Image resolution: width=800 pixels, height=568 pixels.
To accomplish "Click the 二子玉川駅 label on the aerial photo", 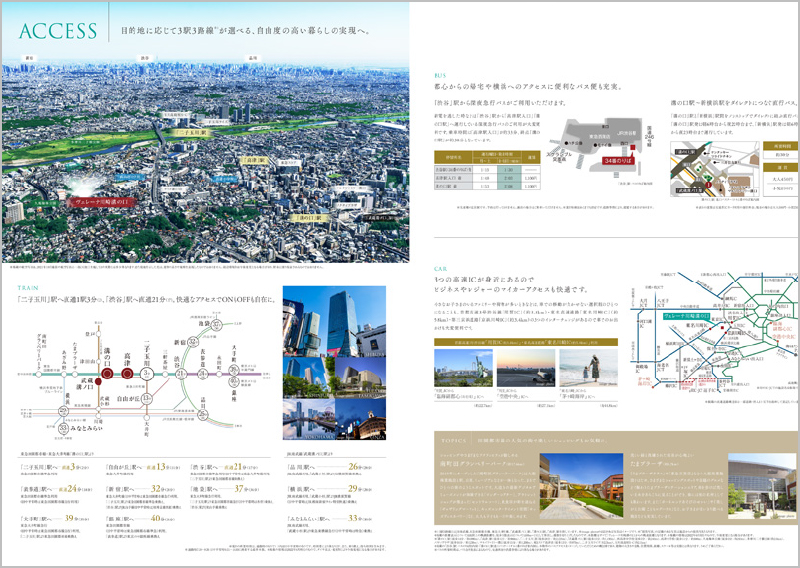I will coord(192,132).
